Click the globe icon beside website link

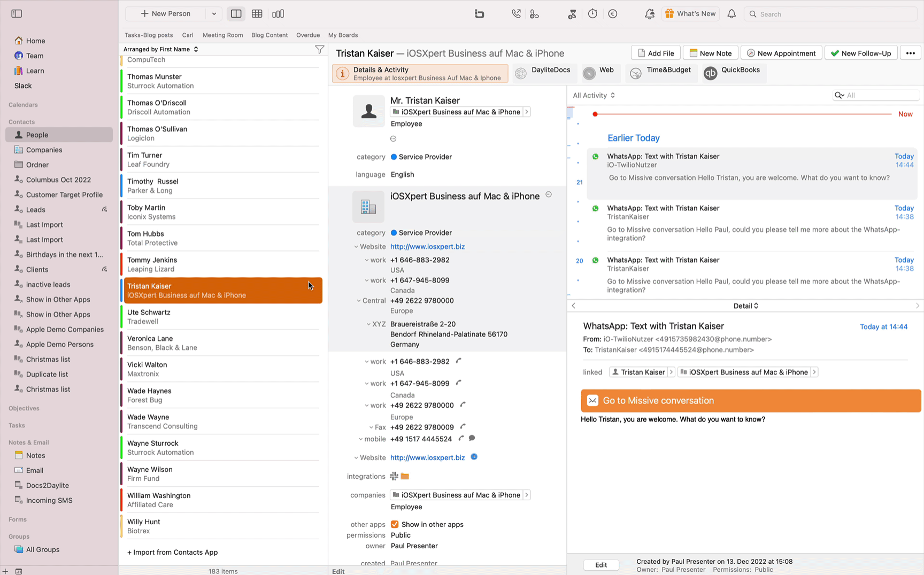(x=474, y=457)
